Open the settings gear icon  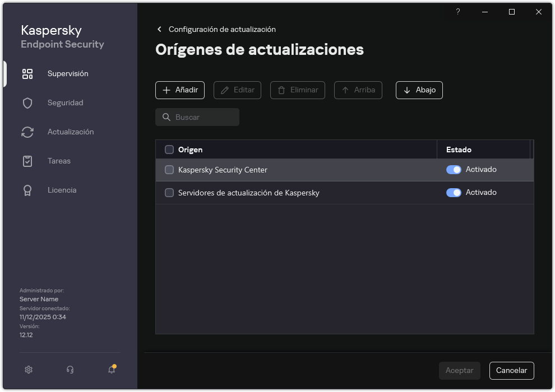click(28, 370)
